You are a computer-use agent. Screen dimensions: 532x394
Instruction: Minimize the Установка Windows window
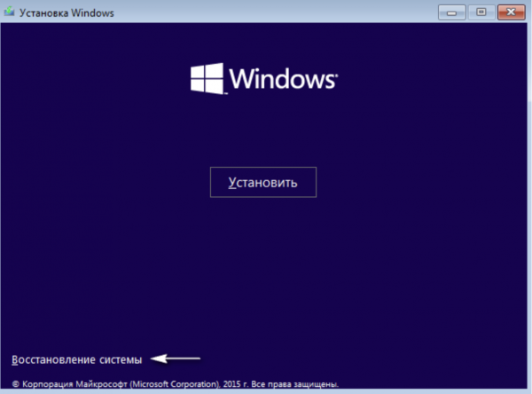[451, 12]
